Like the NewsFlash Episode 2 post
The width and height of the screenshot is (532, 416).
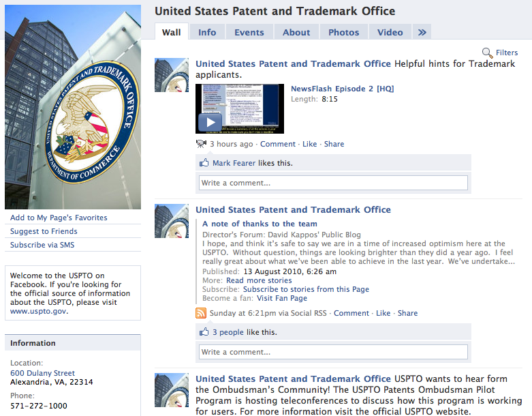pyautogui.click(x=309, y=144)
